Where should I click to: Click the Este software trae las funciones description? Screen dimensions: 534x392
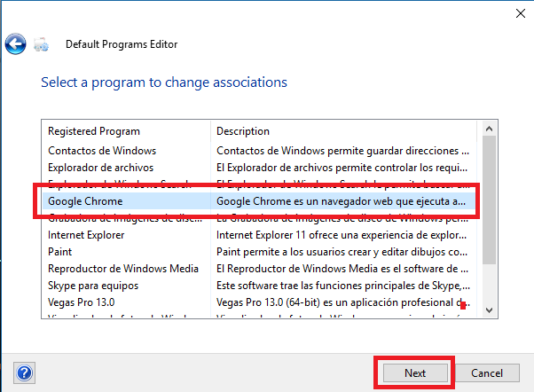343,286
